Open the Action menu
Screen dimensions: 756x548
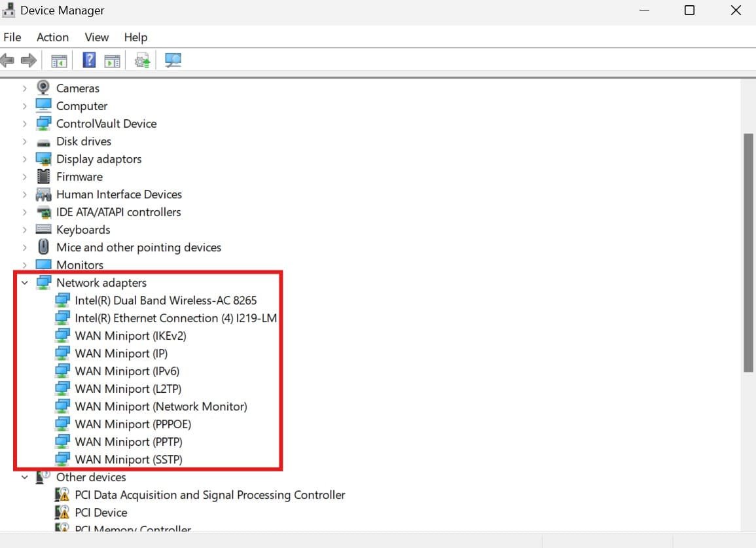click(x=52, y=37)
